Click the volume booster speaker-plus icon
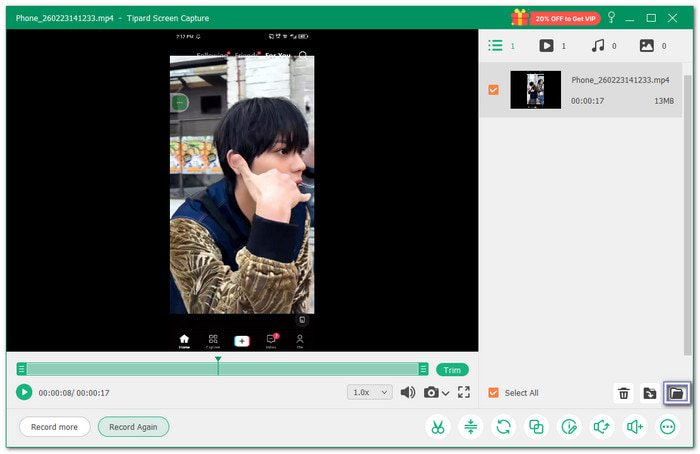This screenshot has width=700, height=454. click(x=635, y=427)
